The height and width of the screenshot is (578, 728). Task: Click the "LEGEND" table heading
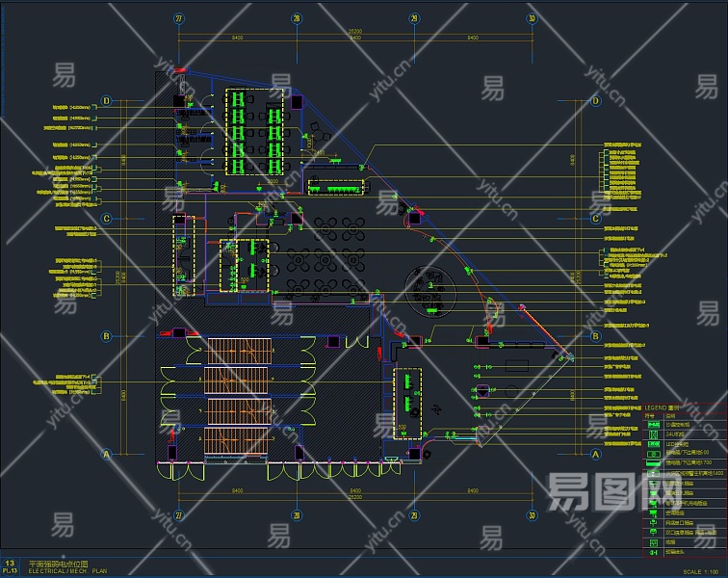tap(662, 407)
